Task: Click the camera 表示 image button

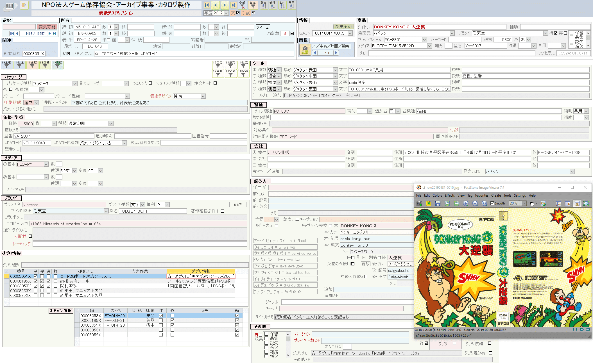Action: [305, 50]
